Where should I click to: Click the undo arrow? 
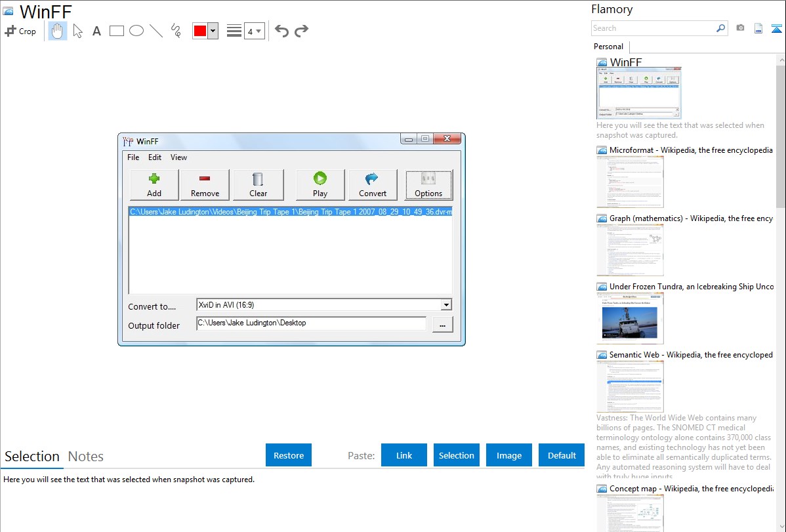coord(281,31)
